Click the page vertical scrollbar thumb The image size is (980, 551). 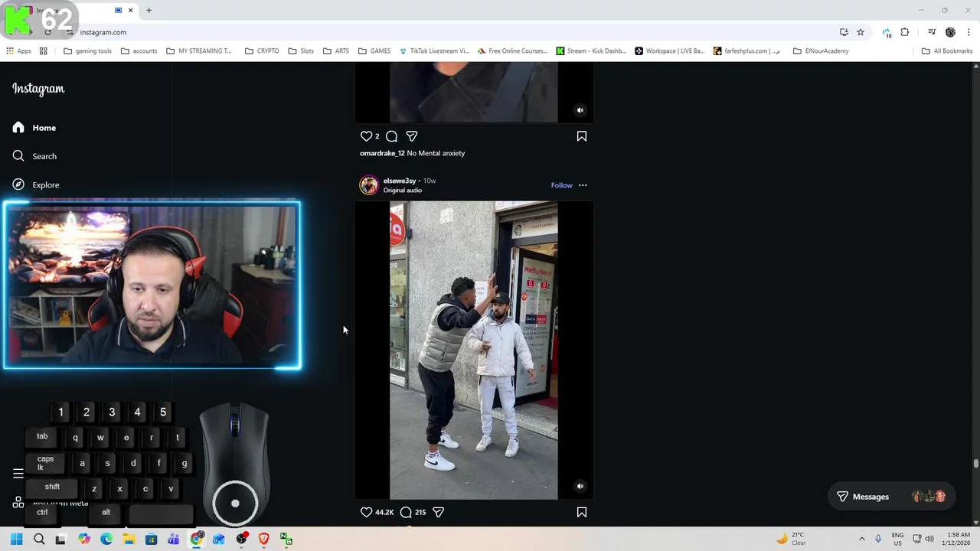pyautogui.click(x=976, y=464)
